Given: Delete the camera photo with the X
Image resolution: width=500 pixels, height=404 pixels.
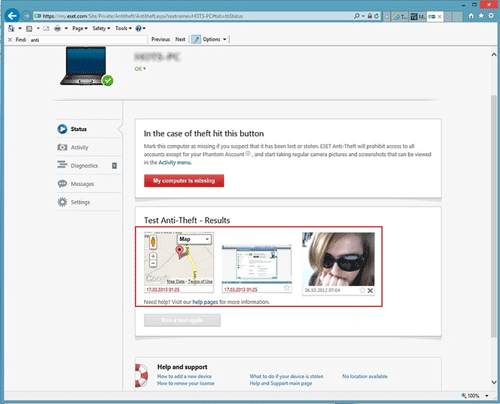Looking at the screenshot, I should click(x=370, y=291).
